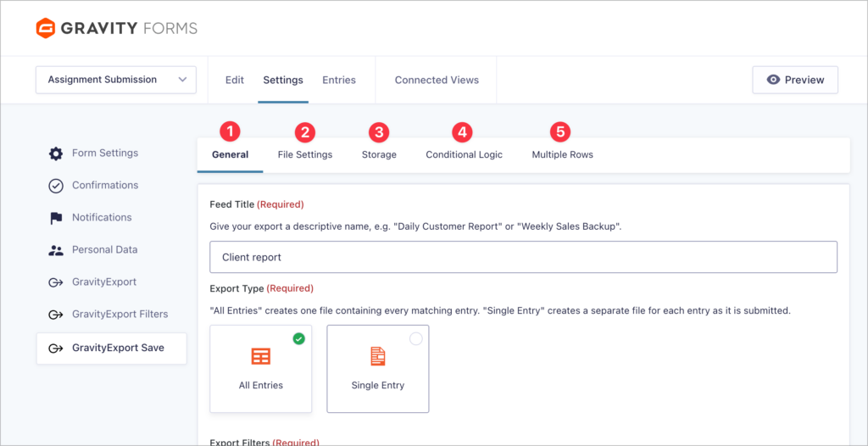Click the Confirmations checkmark circle icon
Viewport: 868px width, 446px height.
pyautogui.click(x=55, y=186)
